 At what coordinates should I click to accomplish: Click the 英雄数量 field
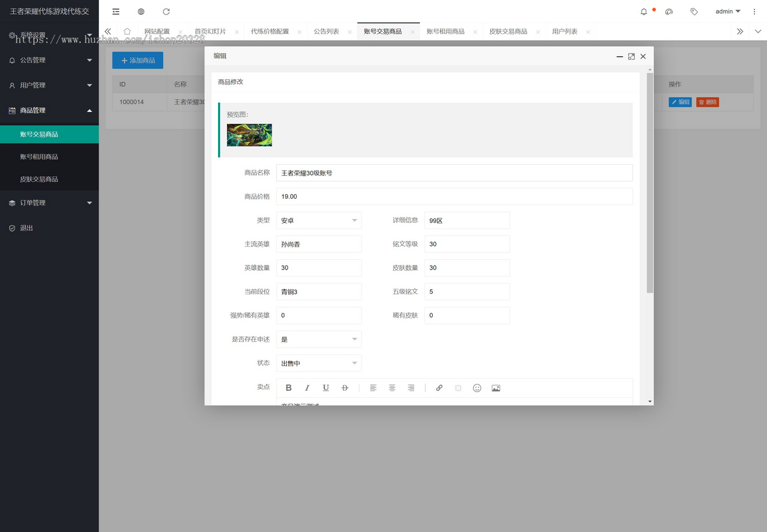[319, 268]
